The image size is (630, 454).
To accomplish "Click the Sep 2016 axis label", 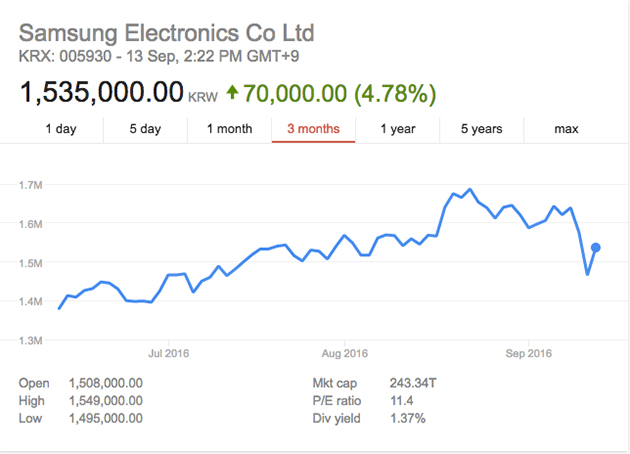I will pos(529,353).
